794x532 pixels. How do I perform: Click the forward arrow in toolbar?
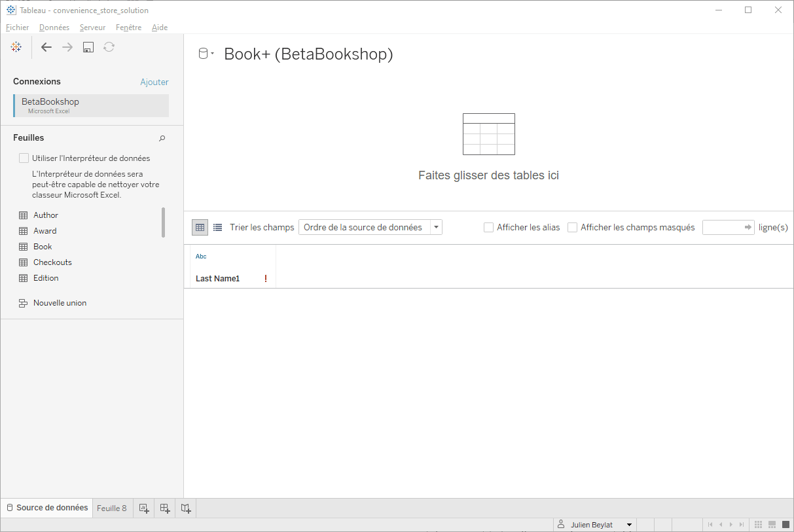tap(67, 47)
